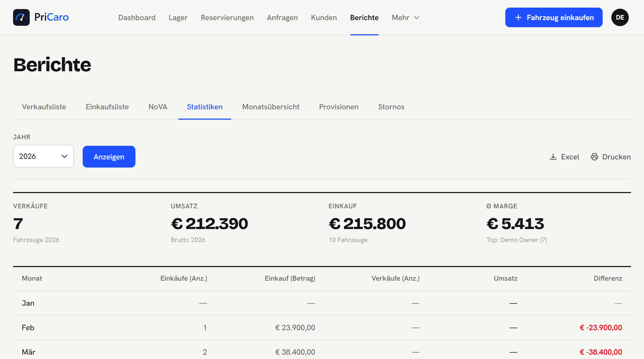
Task: Open the Lager nav item
Action: point(178,17)
